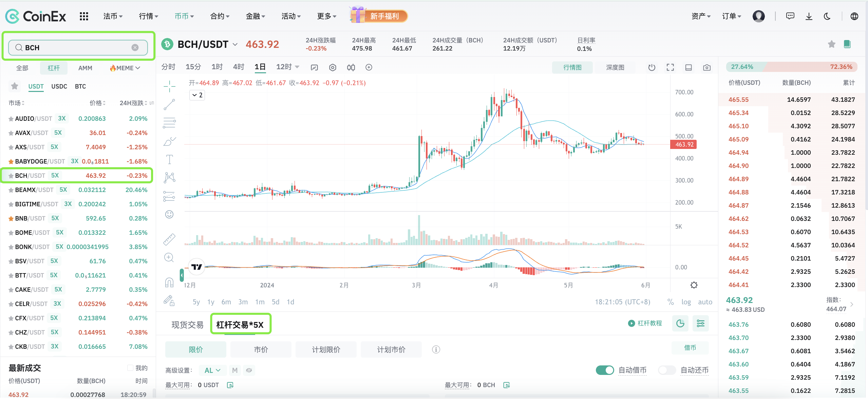Open the 杠杆教程 margin tutorial link
Viewport: 868px width, 399px height.
click(645, 323)
